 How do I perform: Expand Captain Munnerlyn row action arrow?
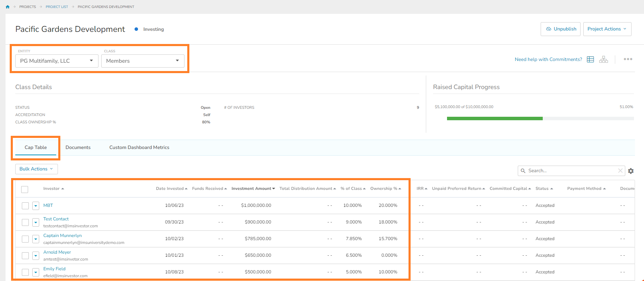click(36, 239)
